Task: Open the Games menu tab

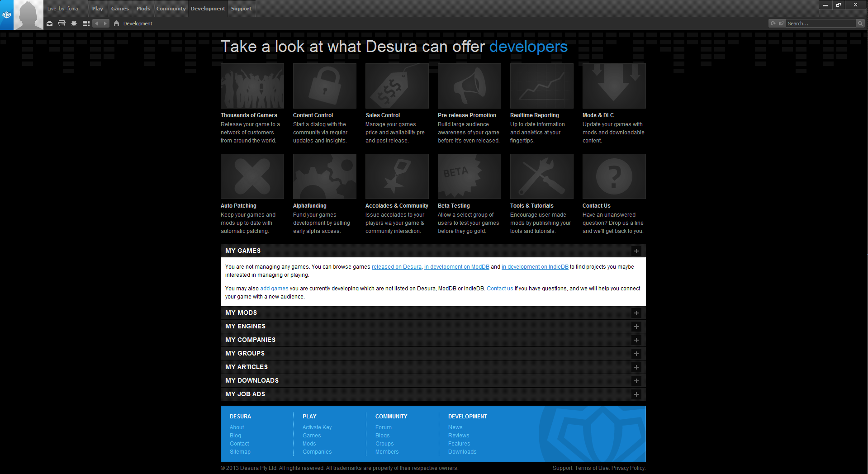Action: 120,9
